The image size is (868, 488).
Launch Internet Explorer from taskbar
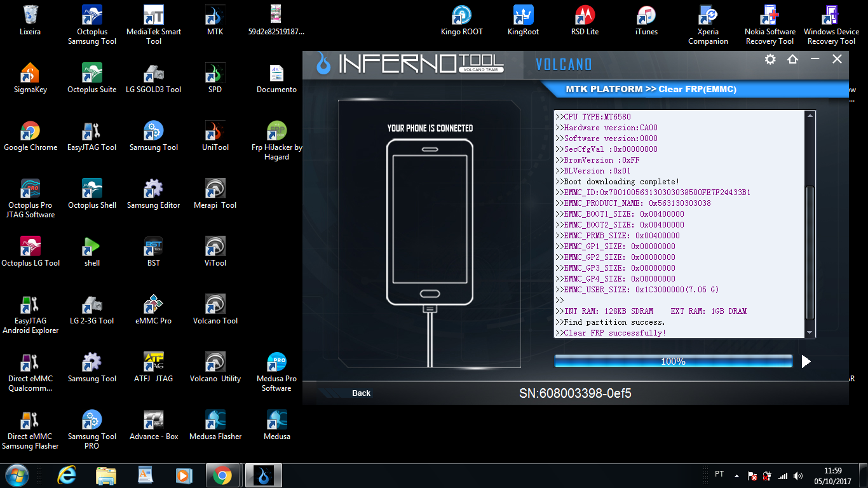point(67,475)
